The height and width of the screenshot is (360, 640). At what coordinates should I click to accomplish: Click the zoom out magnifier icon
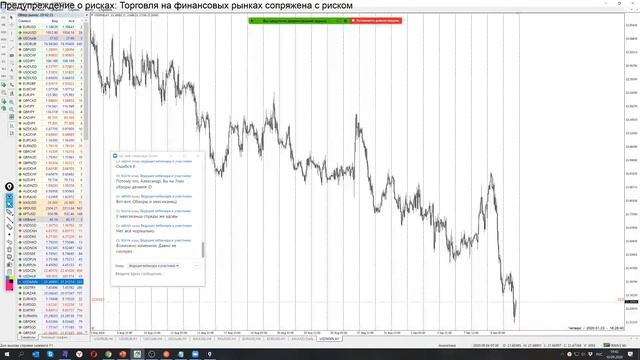(11, 109)
